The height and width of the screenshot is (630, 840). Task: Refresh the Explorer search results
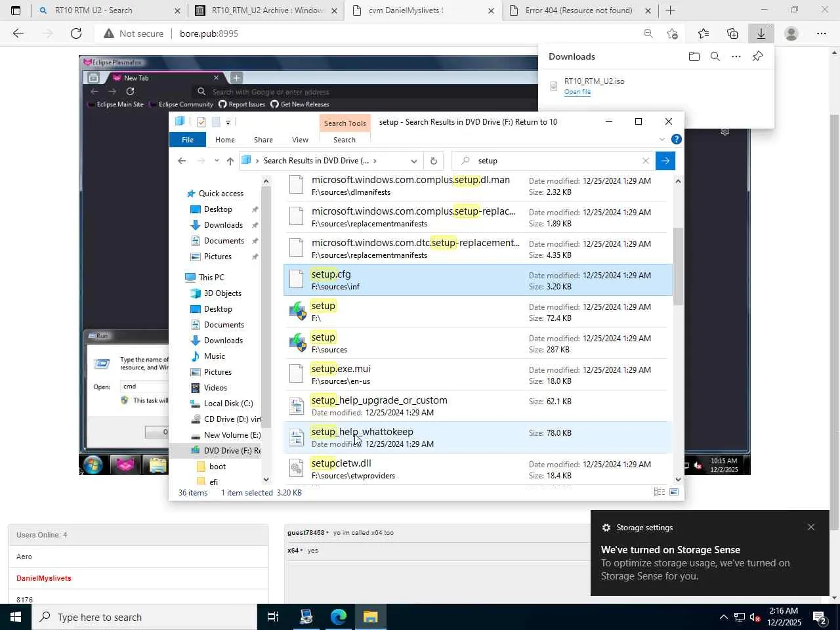(x=433, y=161)
